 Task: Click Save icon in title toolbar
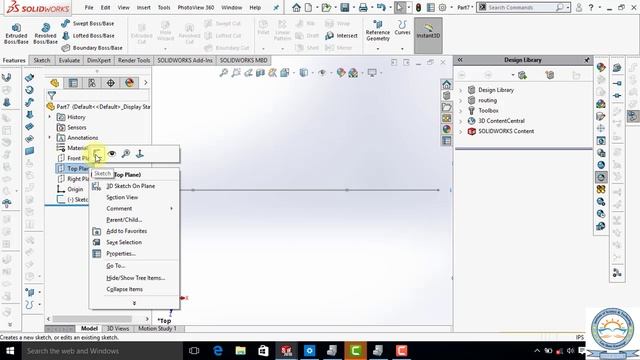pyautogui.click(x=345, y=7)
